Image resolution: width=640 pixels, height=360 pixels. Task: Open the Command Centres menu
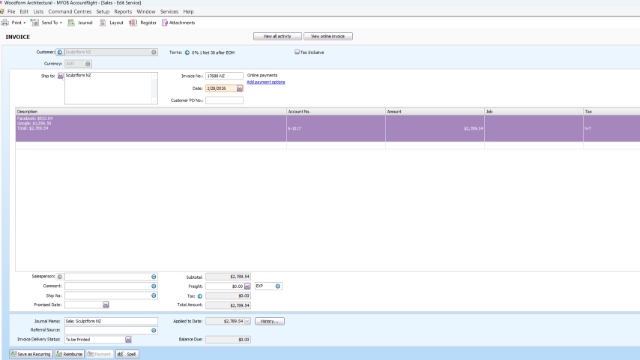coord(70,11)
